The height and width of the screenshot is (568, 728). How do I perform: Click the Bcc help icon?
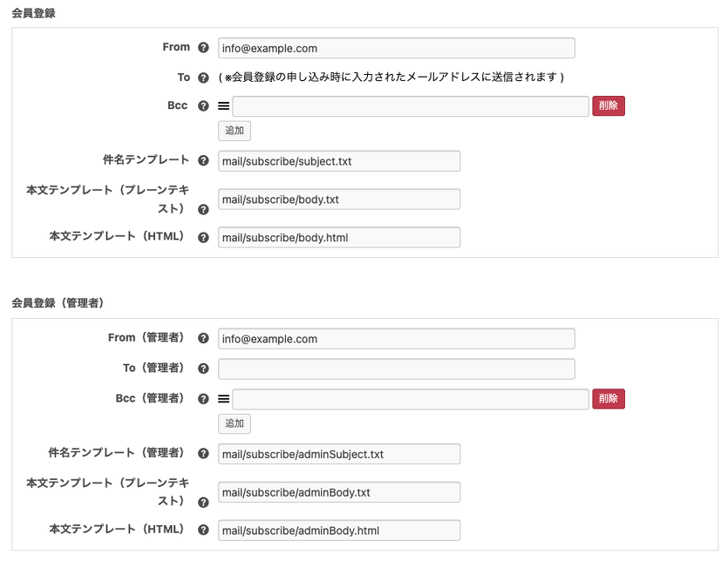(203, 105)
